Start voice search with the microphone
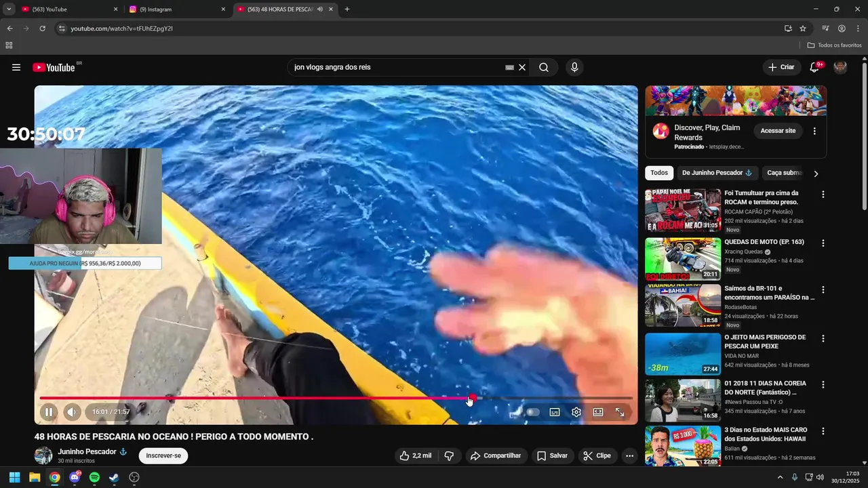868x488 pixels. (x=574, y=67)
